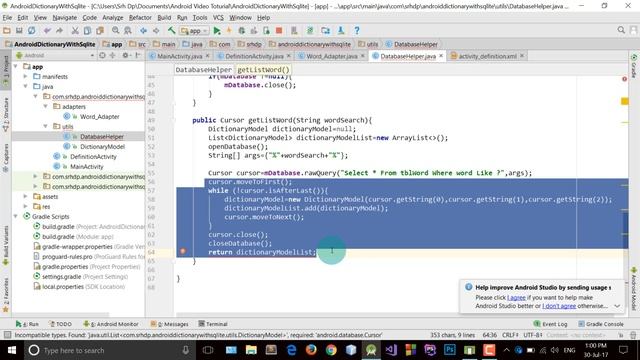Open the Event Log panel

pos(550,324)
